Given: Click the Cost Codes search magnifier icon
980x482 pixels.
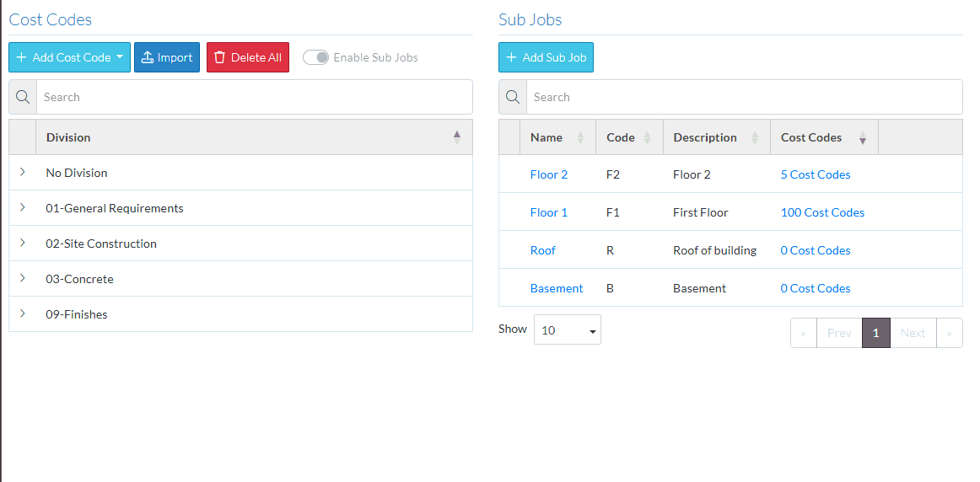Looking at the screenshot, I should [23, 97].
